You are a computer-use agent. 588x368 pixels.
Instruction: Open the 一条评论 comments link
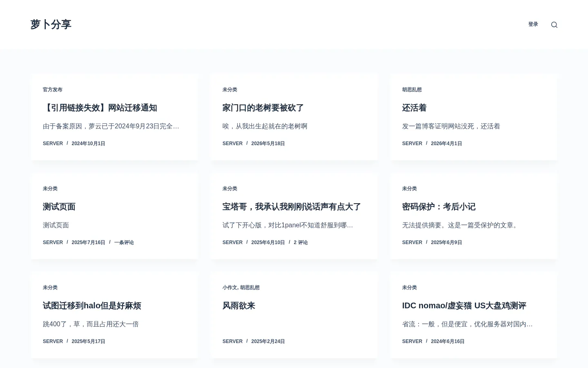click(124, 242)
